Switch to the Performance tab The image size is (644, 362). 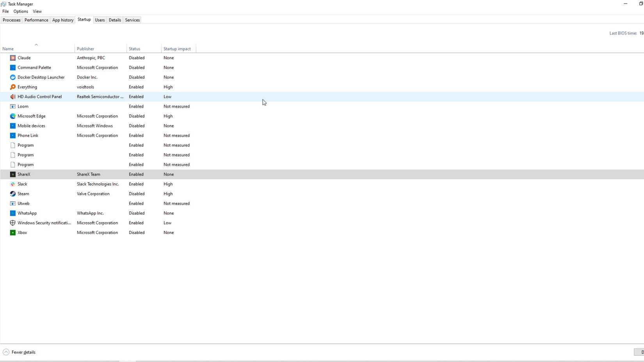point(36,20)
